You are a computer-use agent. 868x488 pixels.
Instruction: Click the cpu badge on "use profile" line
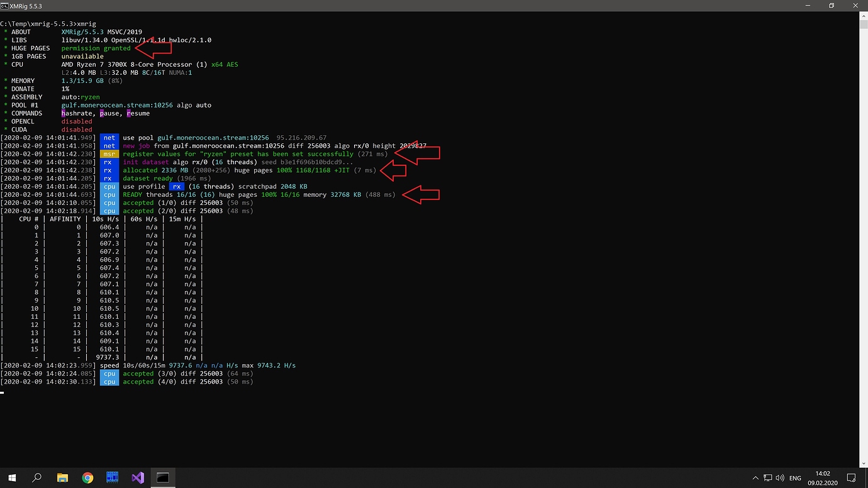(109, 187)
